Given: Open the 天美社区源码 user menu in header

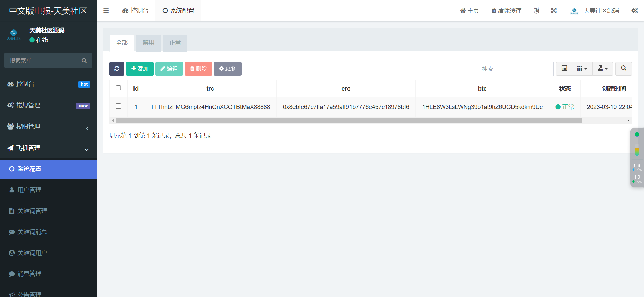Looking at the screenshot, I should 594,11.
